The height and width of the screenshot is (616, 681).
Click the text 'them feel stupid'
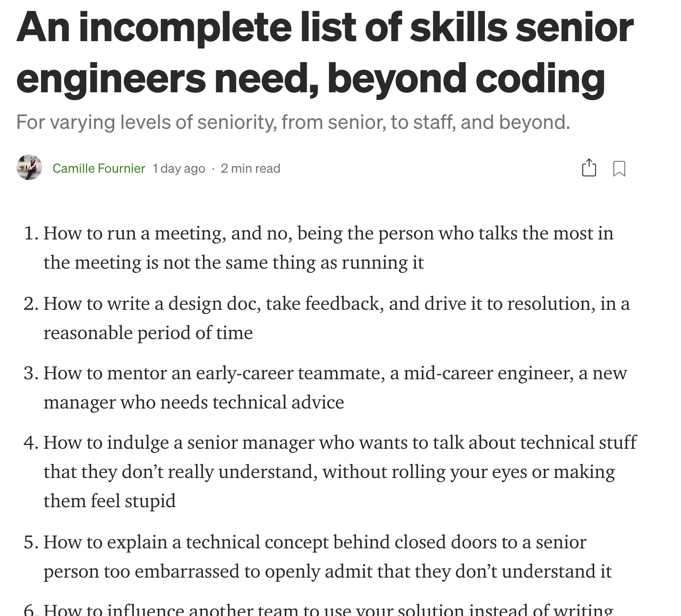(x=110, y=501)
